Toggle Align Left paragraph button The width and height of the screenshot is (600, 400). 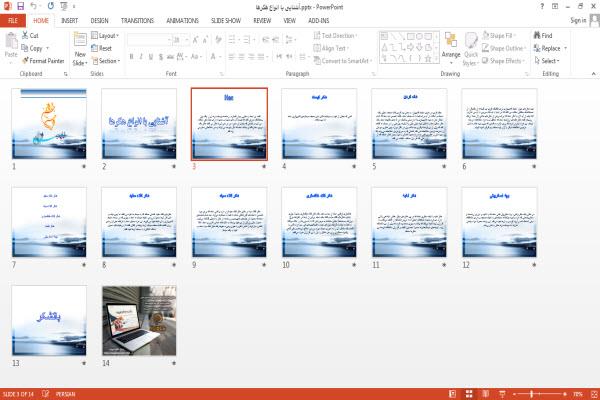[232, 57]
